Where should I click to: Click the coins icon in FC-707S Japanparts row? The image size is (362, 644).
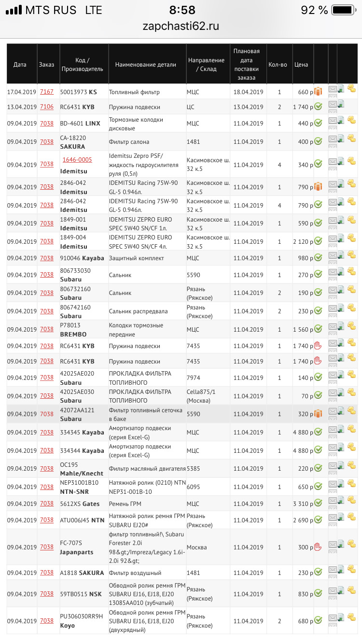click(351, 544)
